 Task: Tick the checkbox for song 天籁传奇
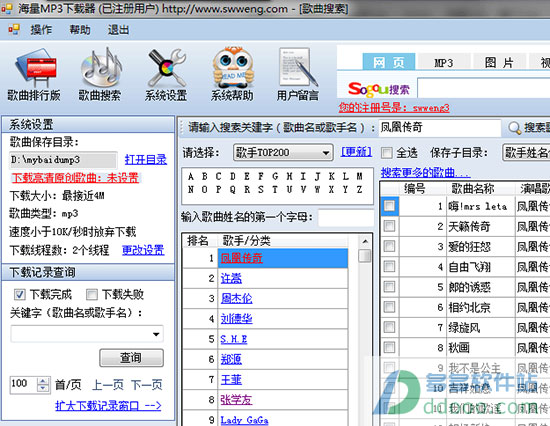(389, 226)
